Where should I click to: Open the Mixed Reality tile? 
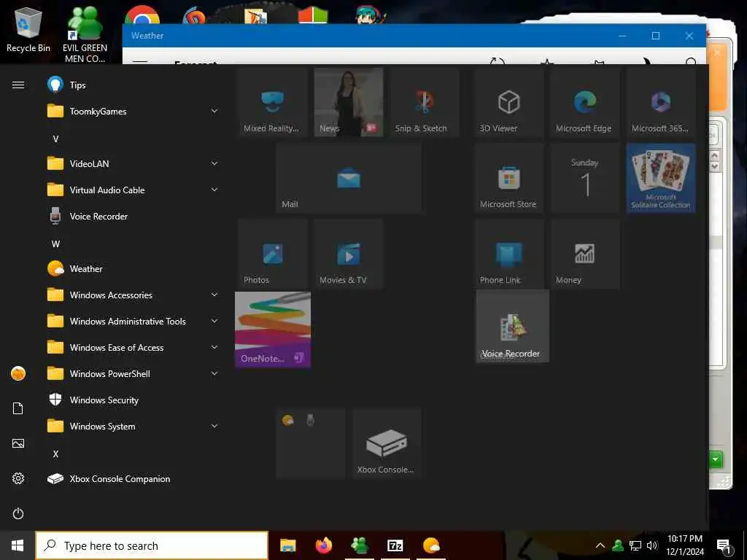[273, 102]
